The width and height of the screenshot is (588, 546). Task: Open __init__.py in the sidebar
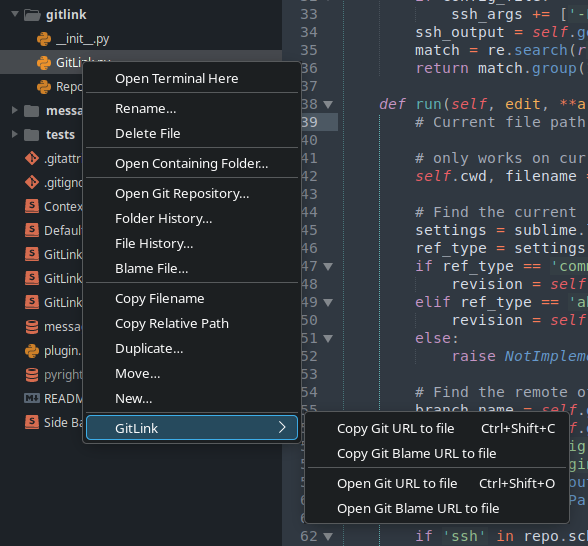82,39
